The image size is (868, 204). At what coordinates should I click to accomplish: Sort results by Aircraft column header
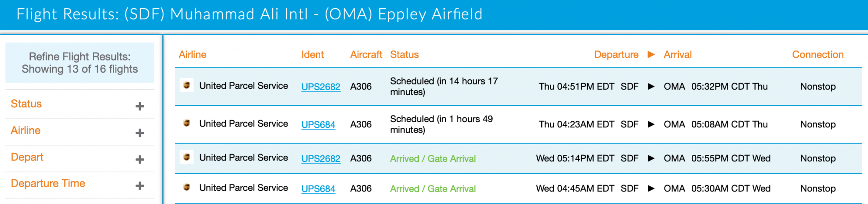[x=366, y=54]
